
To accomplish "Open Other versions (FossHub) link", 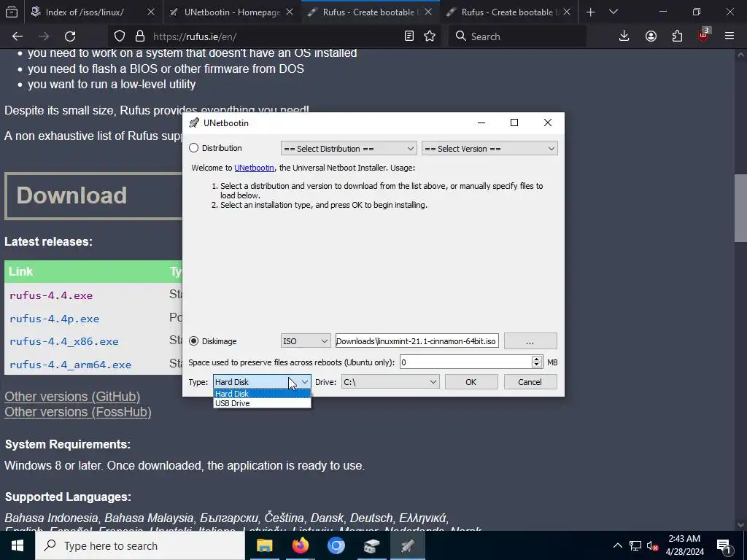I will (x=78, y=412).
